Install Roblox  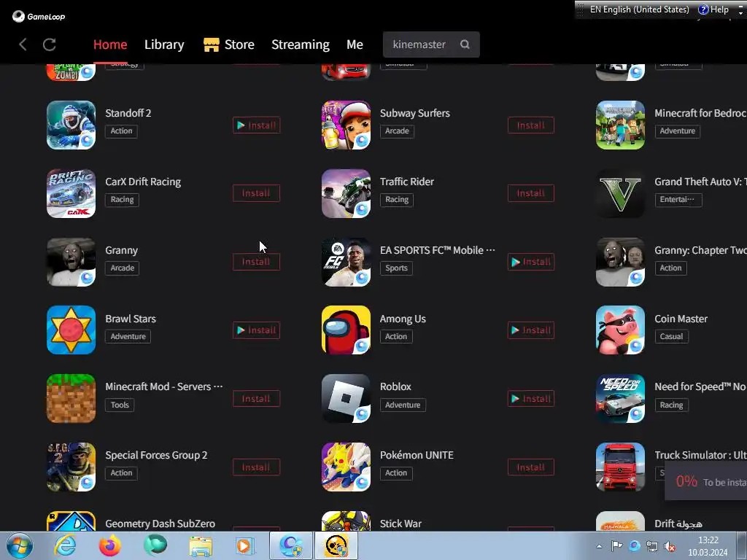click(x=531, y=399)
